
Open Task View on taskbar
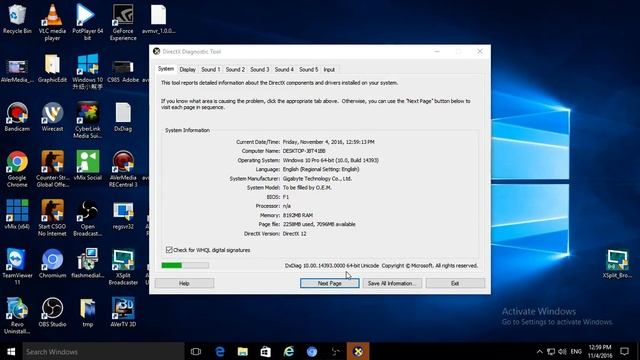tap(196, 351)
